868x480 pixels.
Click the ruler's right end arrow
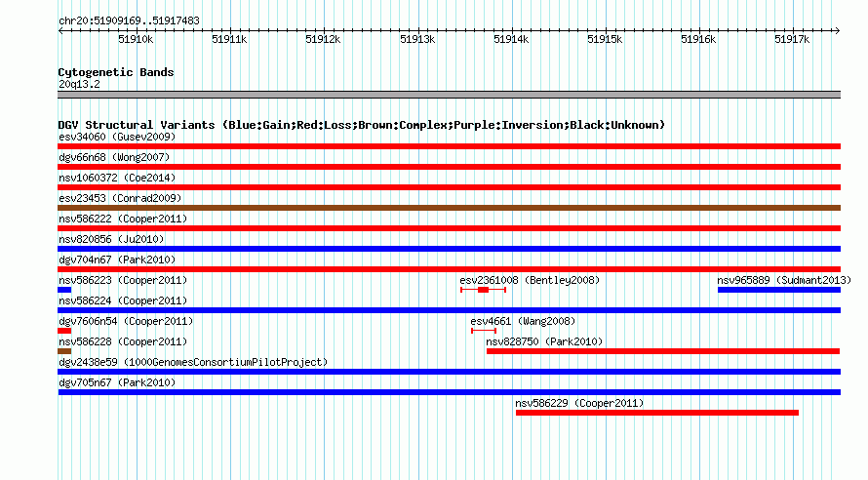[837, 30]
